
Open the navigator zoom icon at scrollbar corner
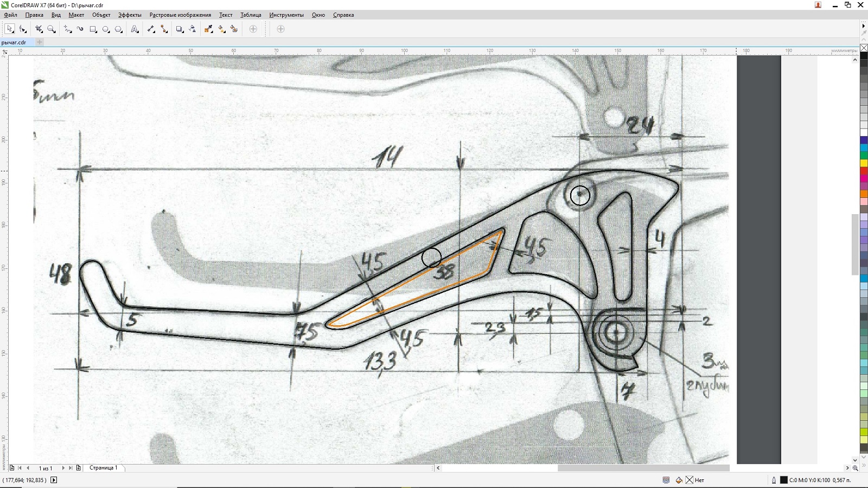point(856,468)
